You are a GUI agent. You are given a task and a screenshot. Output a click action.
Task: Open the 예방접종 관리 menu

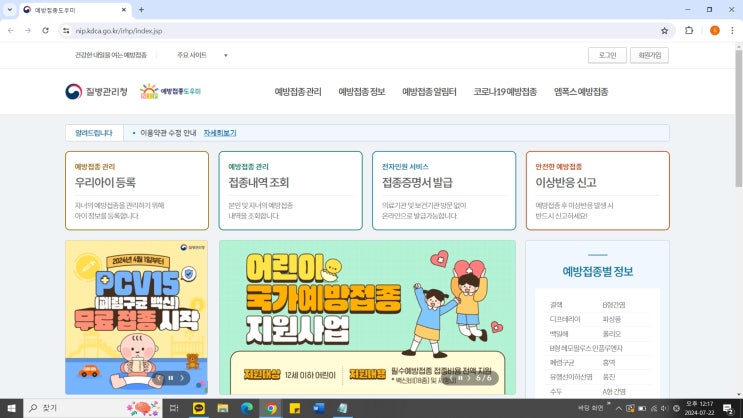[298, 91]
